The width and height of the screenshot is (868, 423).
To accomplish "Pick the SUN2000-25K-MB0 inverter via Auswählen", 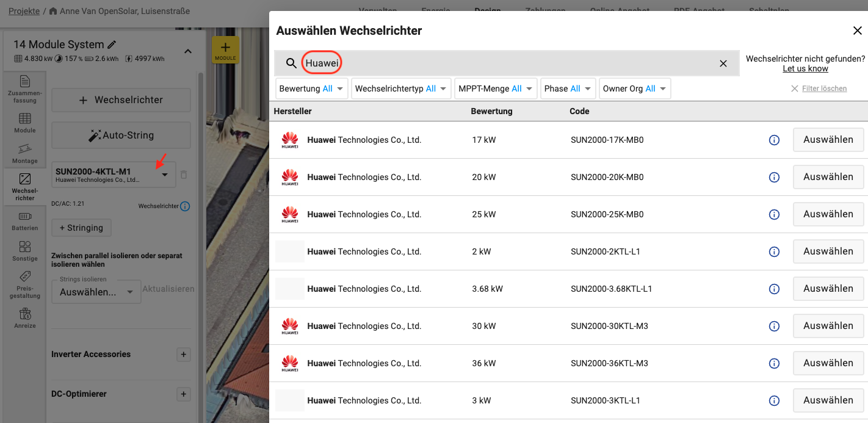I will tap(828, 214).
